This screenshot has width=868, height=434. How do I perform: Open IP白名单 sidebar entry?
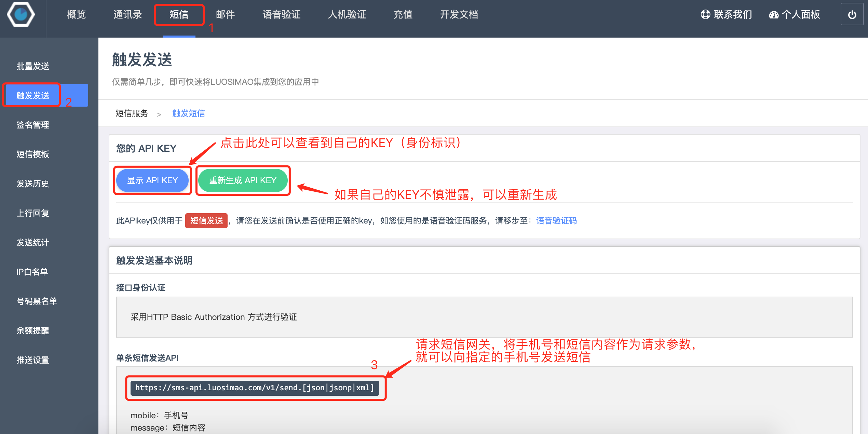click(x=32, y=272)
